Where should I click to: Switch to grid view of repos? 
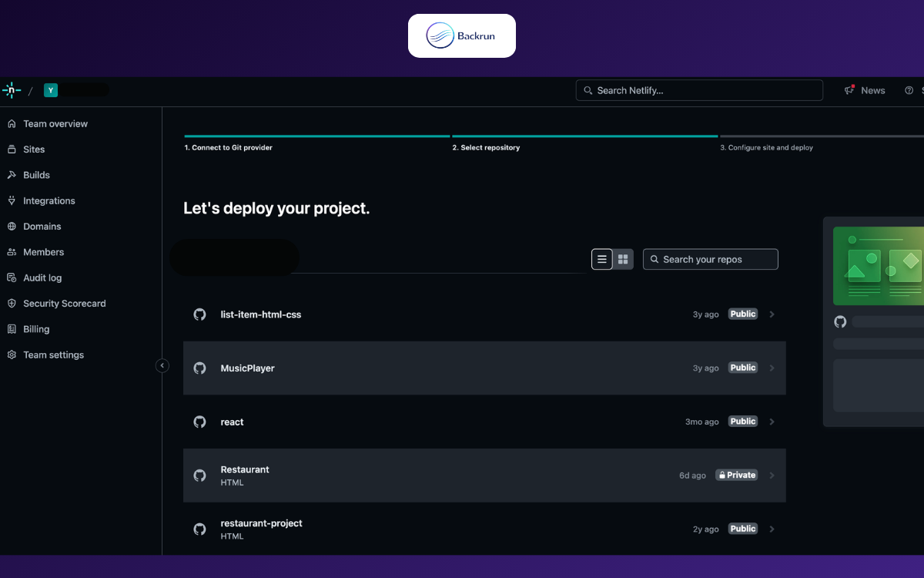point(623,259)
